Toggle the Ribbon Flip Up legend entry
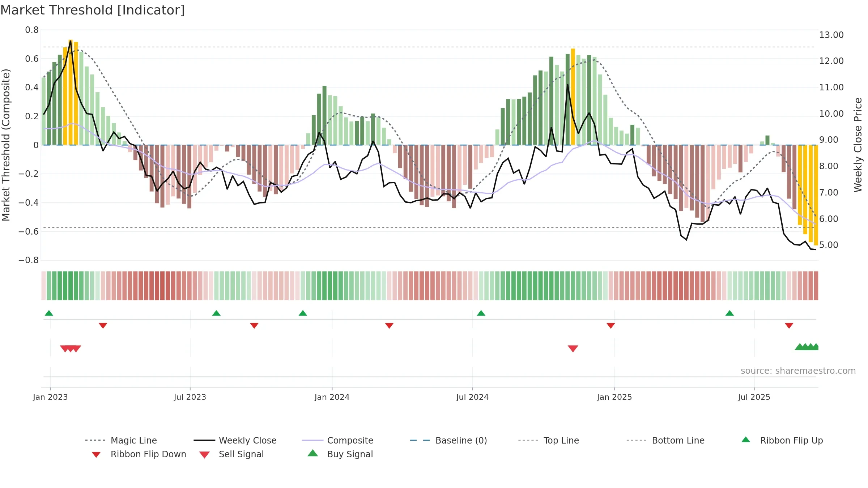Image resolution: width=868 pixels, height=488 pixels. click(782, 440)
